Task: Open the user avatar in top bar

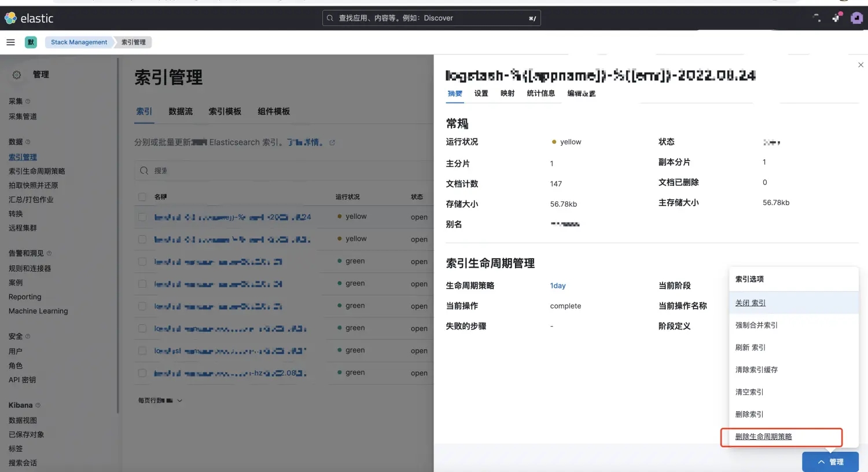Action: tap(856, 18)
